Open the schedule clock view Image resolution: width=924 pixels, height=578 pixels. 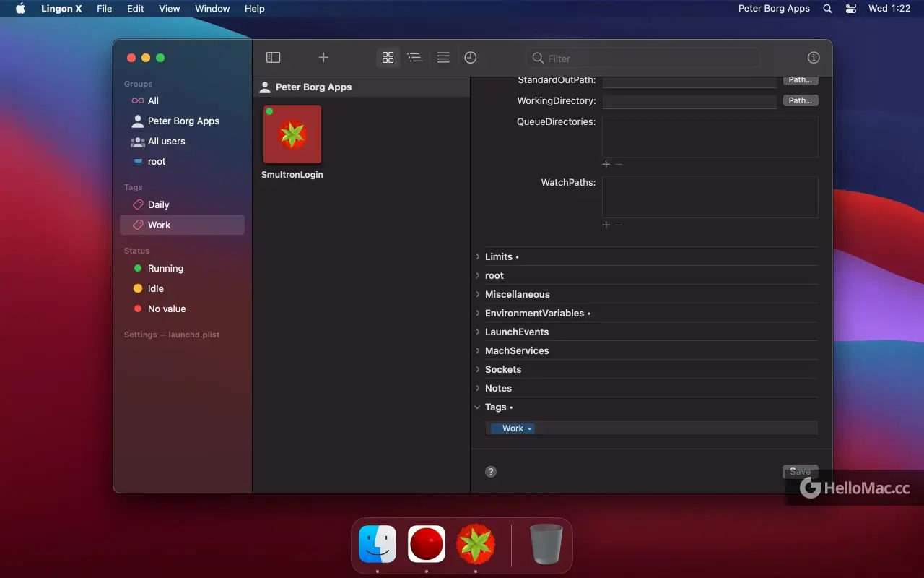pos(471,58)
